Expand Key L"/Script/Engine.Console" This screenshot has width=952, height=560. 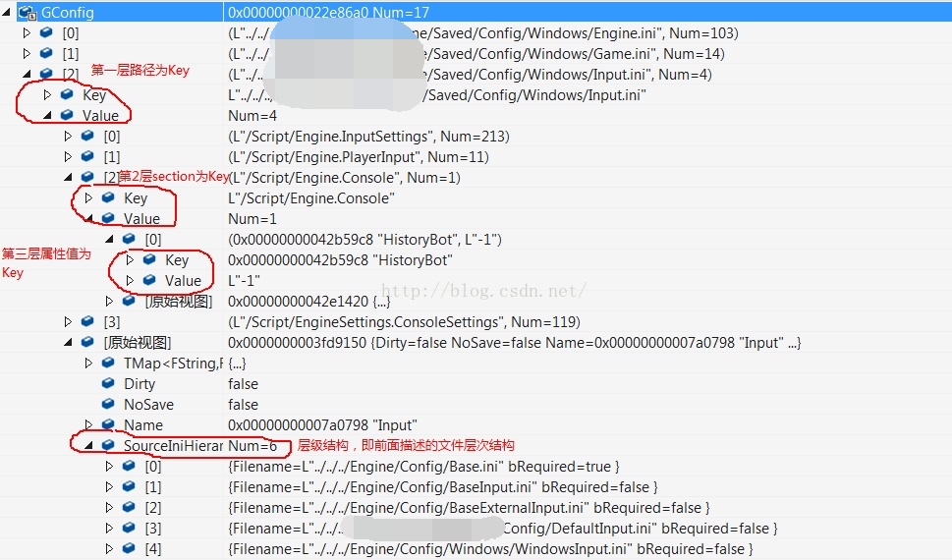88,197
